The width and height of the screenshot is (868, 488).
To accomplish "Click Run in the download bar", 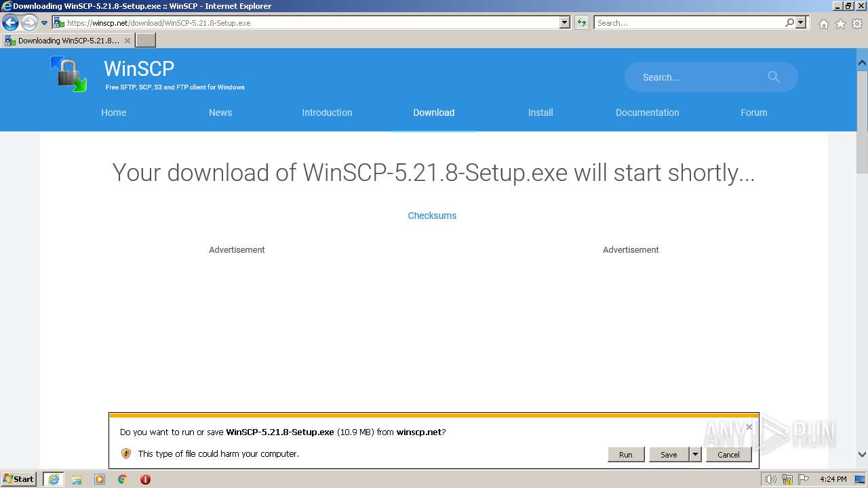I will (625, 455).
